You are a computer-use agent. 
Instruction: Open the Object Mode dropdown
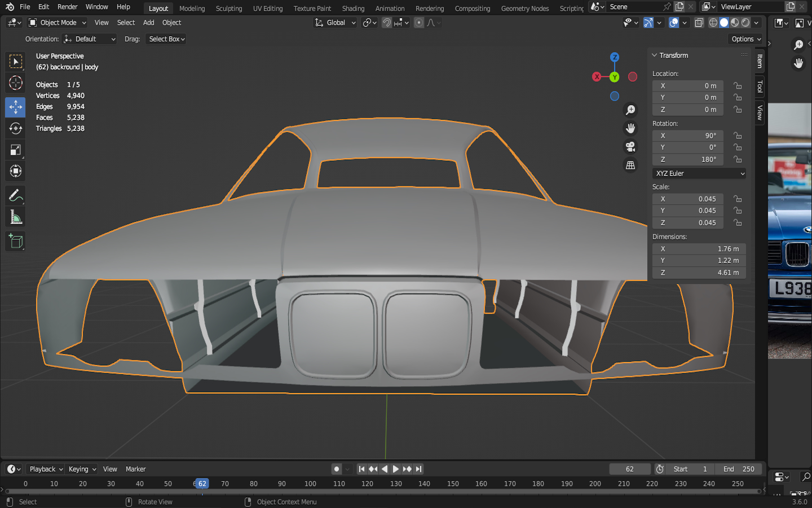point(58,23)
